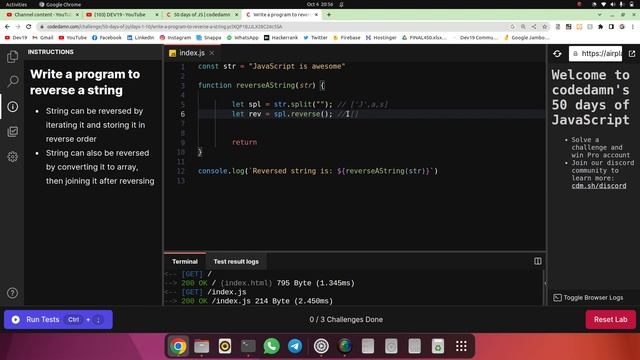640x360 pixels.
Task: Show all applications grid in the dock
Action: coord(461,346)
